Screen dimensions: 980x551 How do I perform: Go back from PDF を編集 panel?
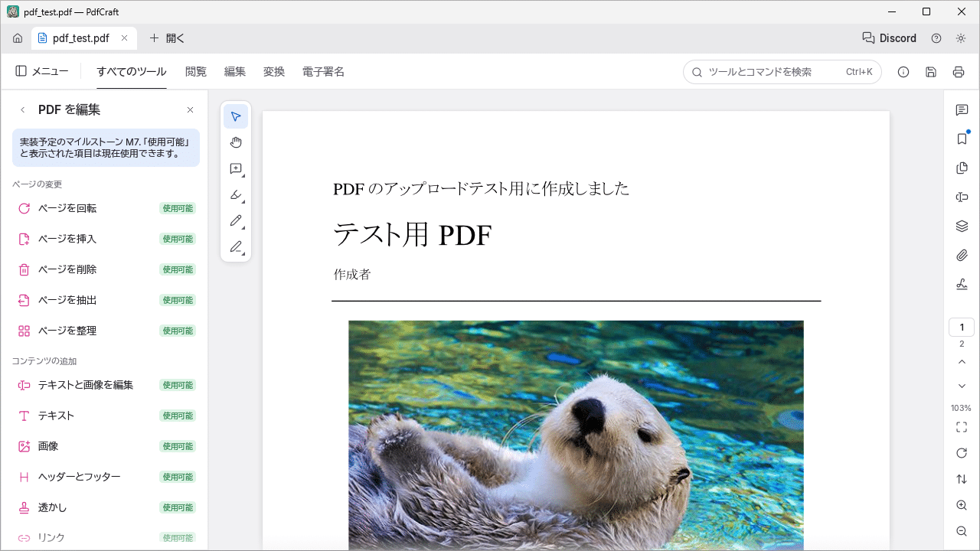click(22, 110)
